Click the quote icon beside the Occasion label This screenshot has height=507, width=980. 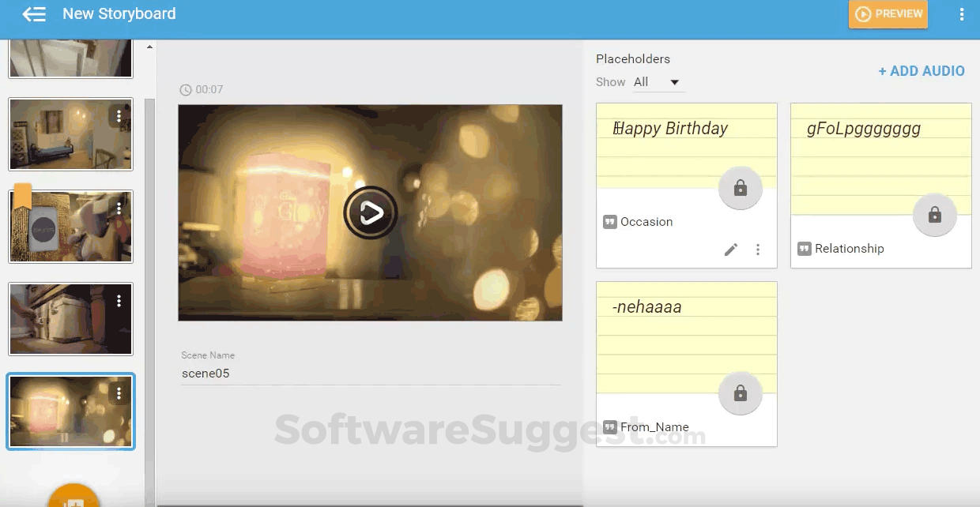609,222
